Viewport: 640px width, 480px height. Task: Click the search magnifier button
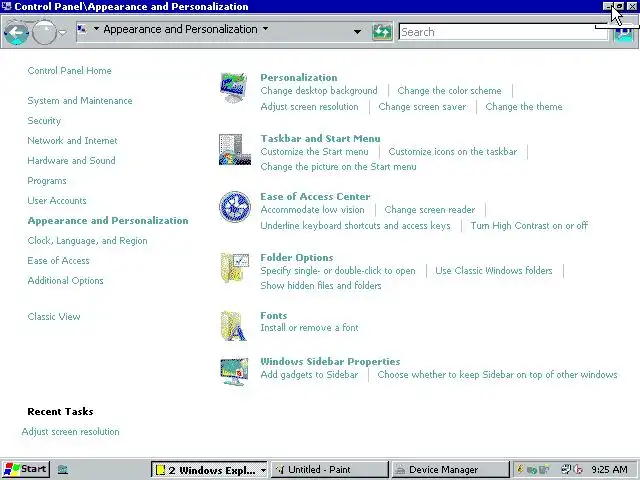[x=623, y=33]
